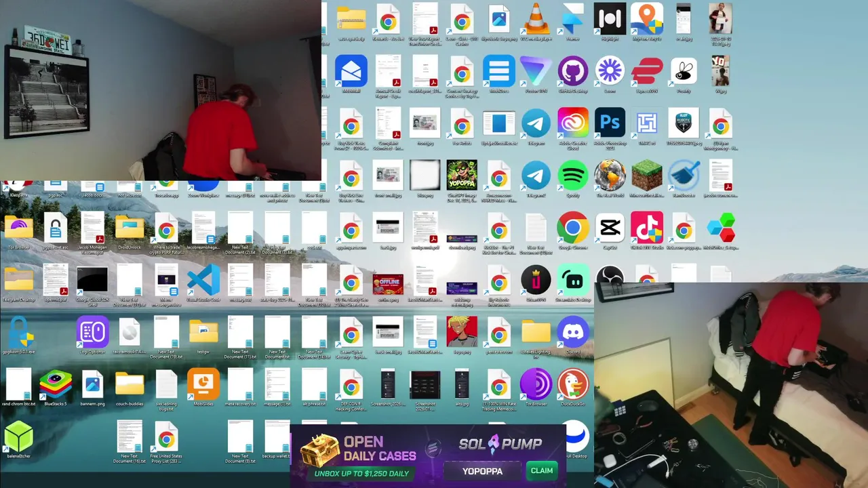Open the VLC media player shortcut
Viewport: 868px width, 488px height.
click(536, 19)
